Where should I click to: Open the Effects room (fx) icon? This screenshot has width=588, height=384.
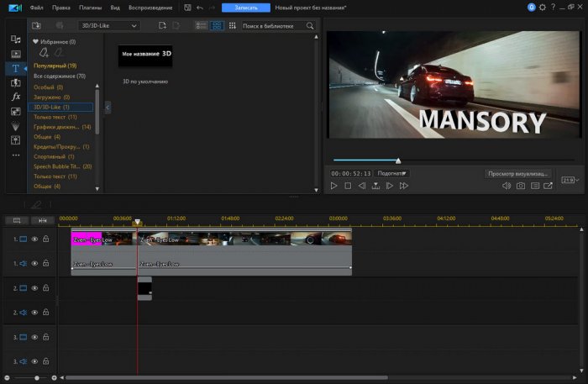[15, 97]
